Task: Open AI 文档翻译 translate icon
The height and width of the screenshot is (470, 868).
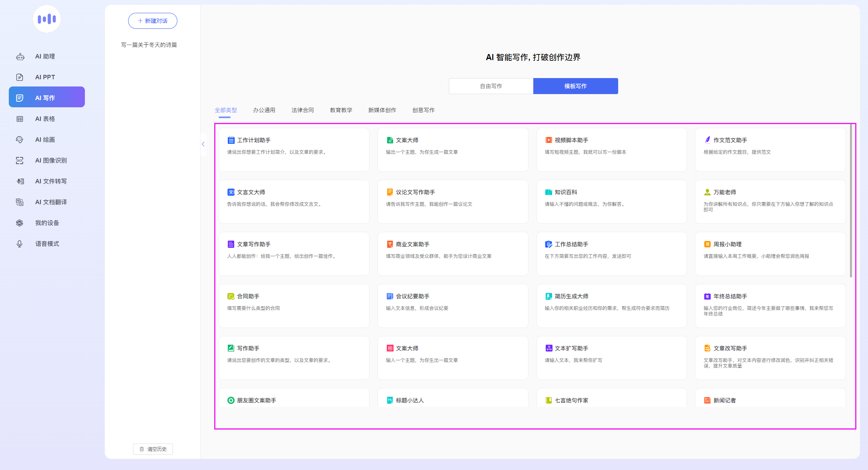Action: click(x=20, y=202)
